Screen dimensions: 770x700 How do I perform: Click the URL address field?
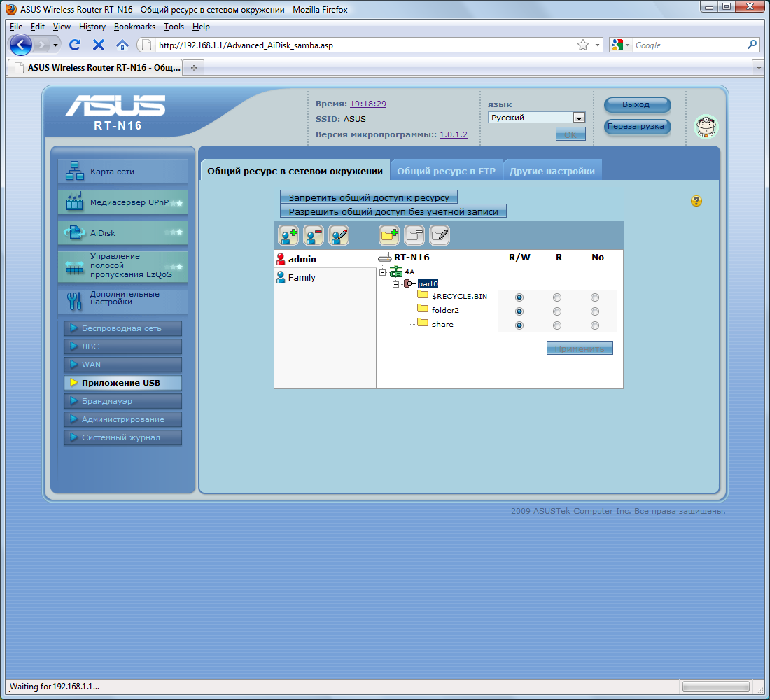tap(363, 45)
